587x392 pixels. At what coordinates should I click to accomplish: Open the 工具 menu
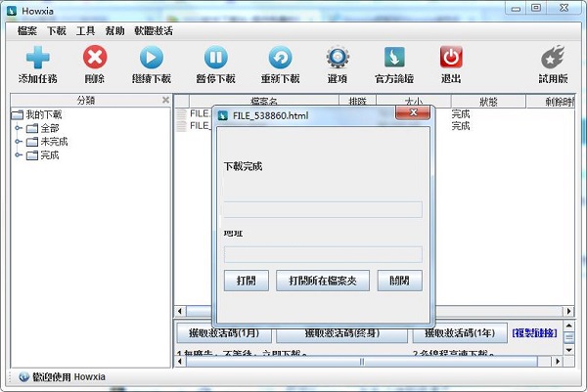click(x=85, y=31)
